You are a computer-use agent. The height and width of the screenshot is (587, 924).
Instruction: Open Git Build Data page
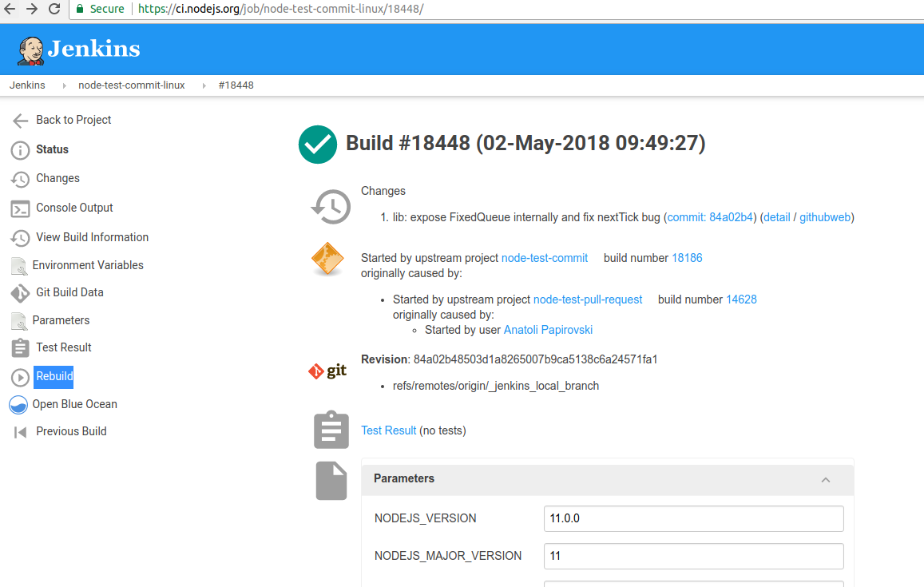click(69, 292)
